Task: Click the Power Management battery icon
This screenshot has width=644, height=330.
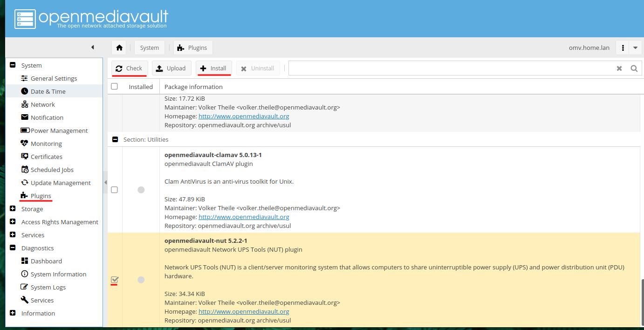Action: point(25,131)
